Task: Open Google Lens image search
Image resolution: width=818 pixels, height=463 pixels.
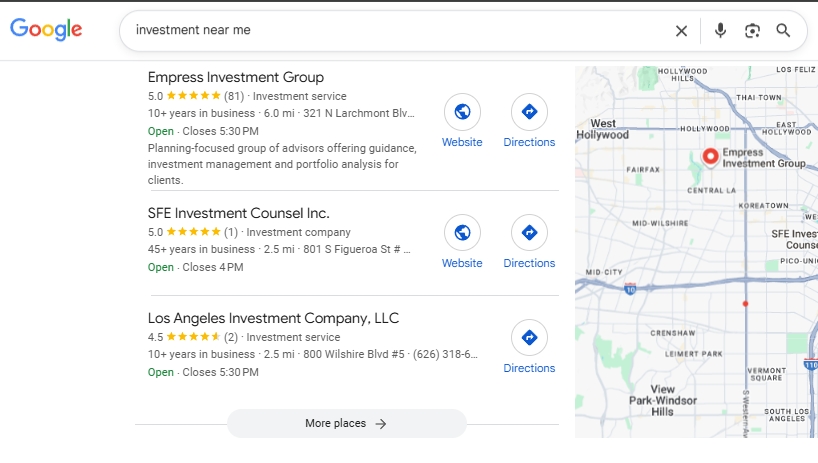Action: click(752, 31)
